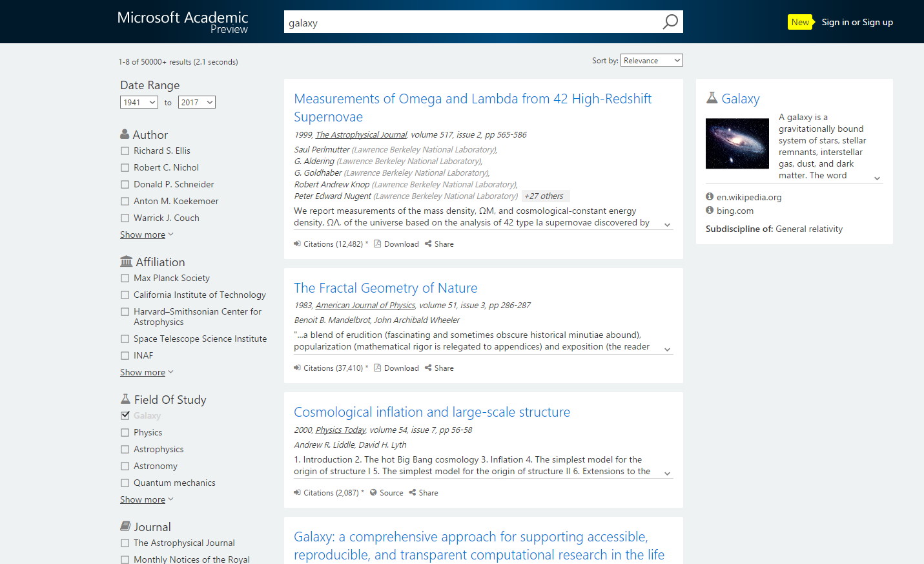
Task: Check the Astrophysics field checkbox
Action: click(125, 450)
